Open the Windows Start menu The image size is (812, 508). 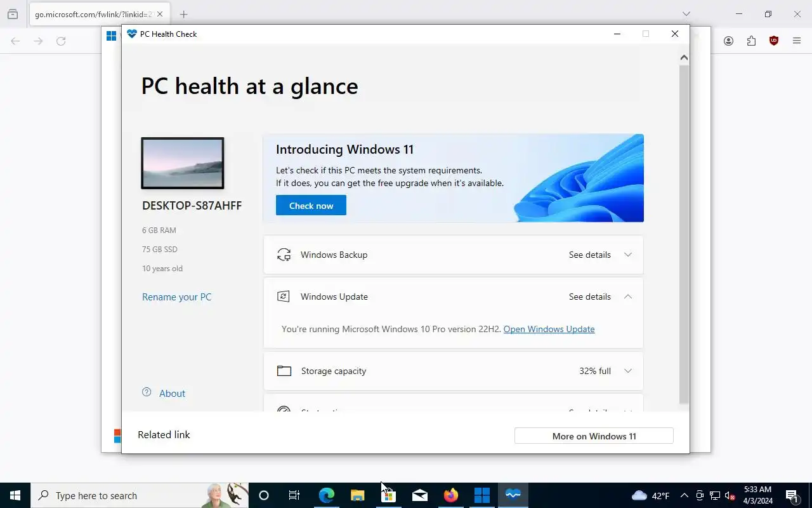point(15,495)
